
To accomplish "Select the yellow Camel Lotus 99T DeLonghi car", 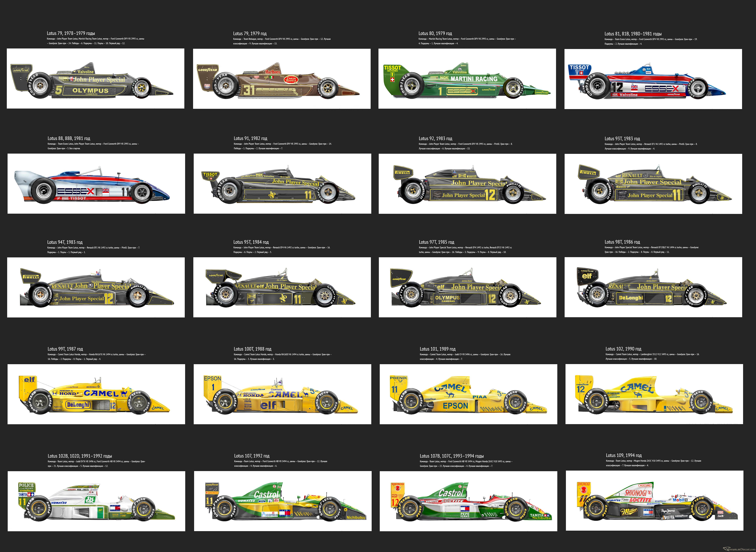I will (x=96, y=394).
